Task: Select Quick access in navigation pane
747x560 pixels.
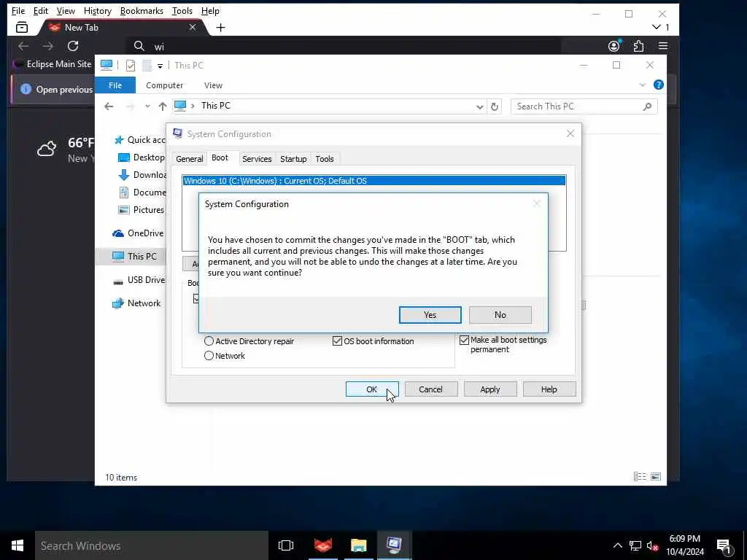Action: (x=139, y=139)
